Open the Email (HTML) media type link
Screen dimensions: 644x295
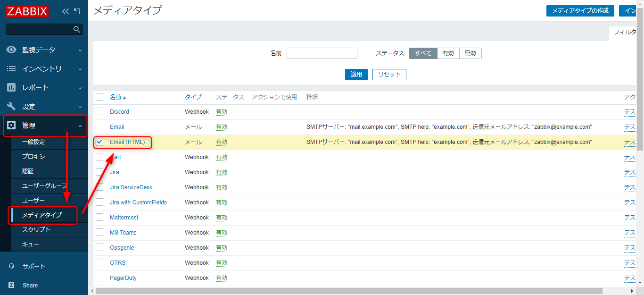pos(127,142)
